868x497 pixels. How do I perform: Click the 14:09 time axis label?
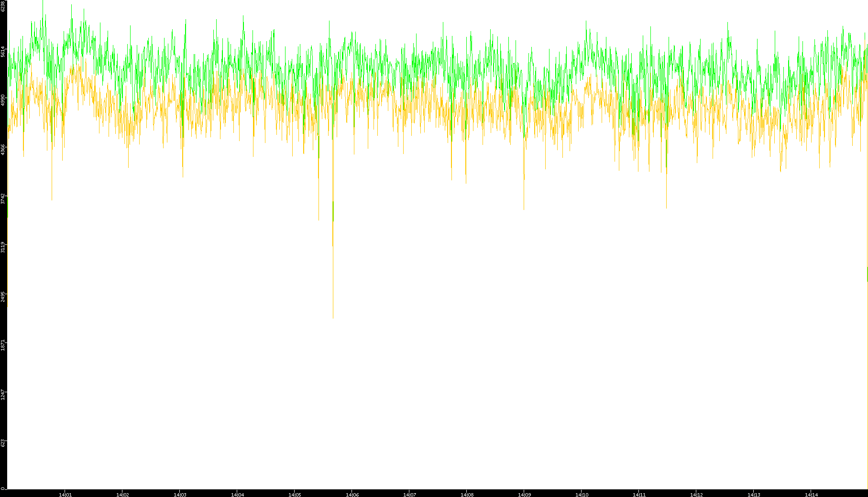tap(524, 495)
